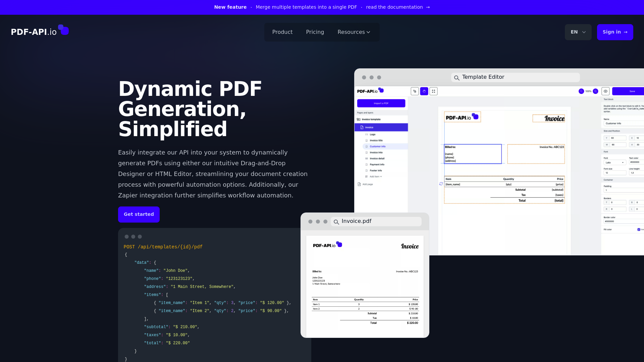Open the Lato font dropdown

[x=615, y=163]
